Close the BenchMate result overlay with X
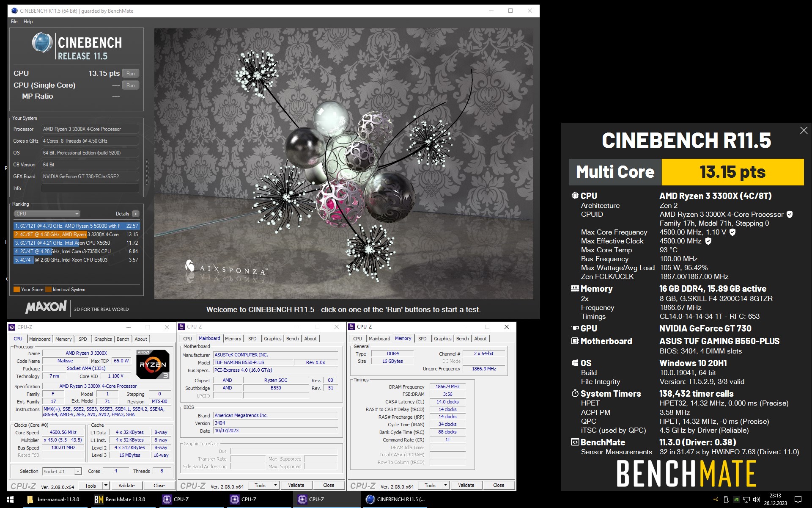 coord(804,130)
